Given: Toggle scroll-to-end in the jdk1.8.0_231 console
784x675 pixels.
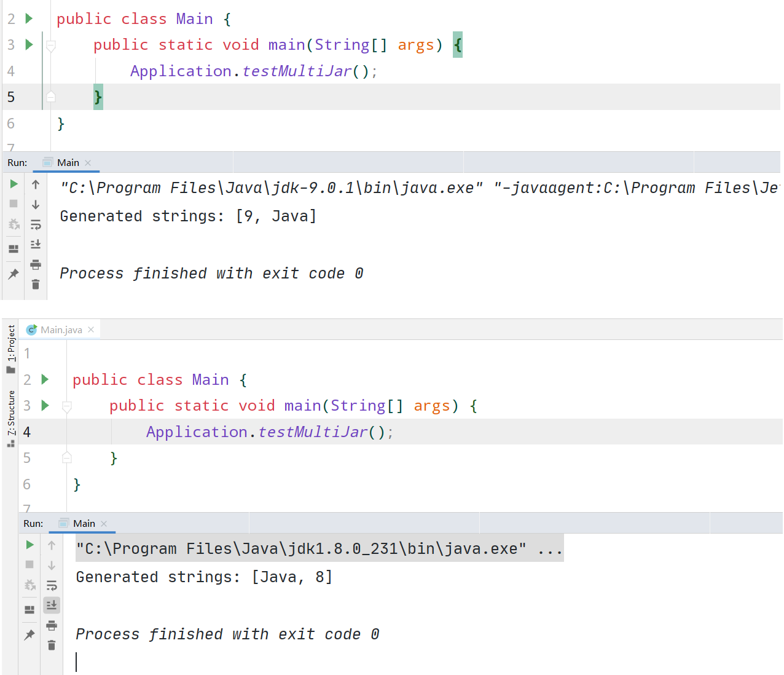Looking at the screenshot, I should pyautogui.click(x=52, y=606).
